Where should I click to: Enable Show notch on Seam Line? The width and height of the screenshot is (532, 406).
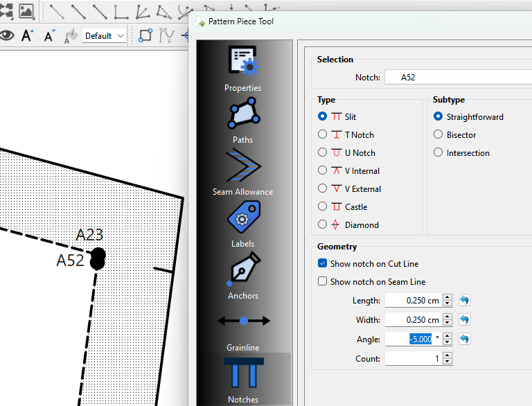tap(322, 282)
